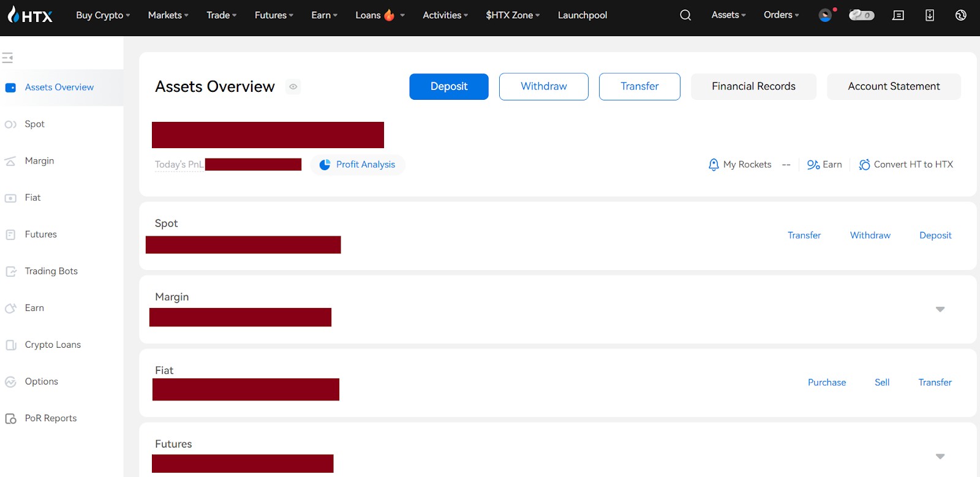Open the Orders dropdown in the header
The height and width of the screenshot is (477, 980).
pos(782,15)
